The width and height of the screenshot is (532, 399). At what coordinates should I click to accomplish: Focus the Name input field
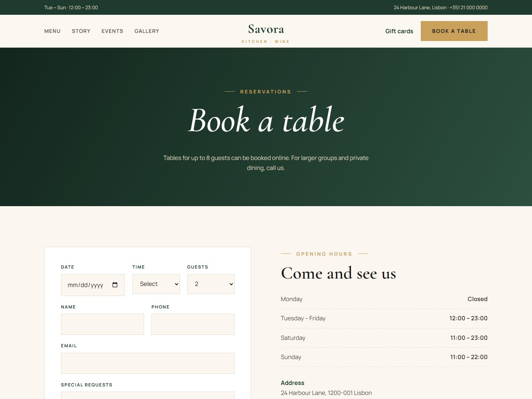click(x=102, y=324)
